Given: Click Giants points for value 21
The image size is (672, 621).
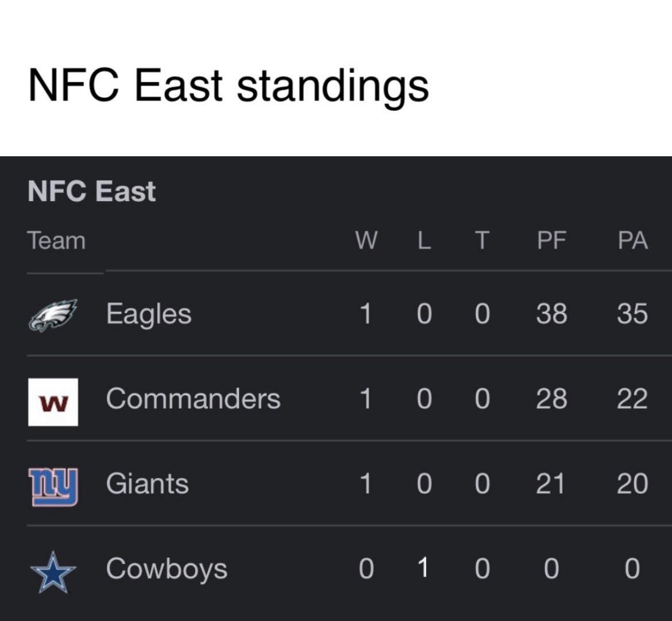Looking at the screenshot, I should click(550, 484).
